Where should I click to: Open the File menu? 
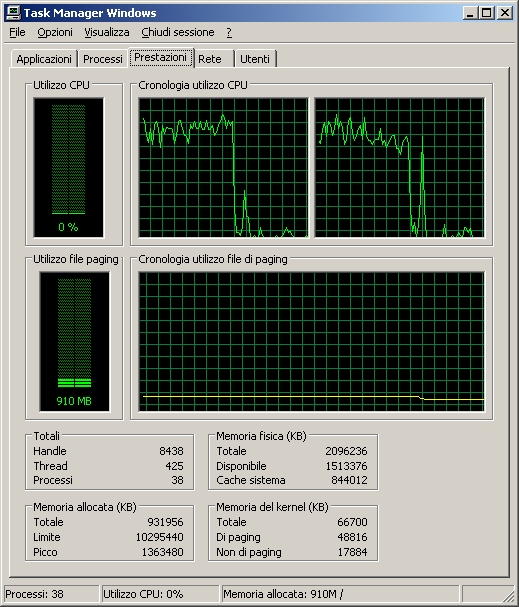point(17,32)
